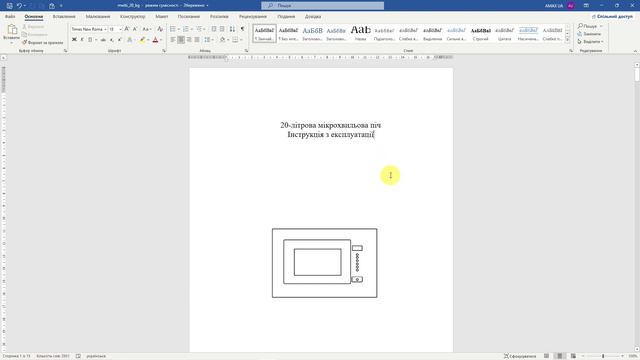The image size is (640, 360).
Task: Open the undo history dropdown arrow
Action: (x=25, y=6)
